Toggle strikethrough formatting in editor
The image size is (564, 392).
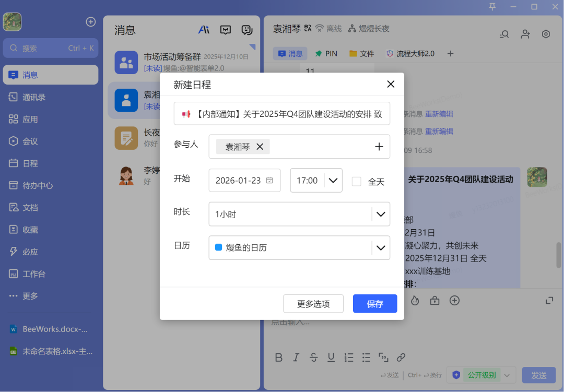tap(313, 358)
